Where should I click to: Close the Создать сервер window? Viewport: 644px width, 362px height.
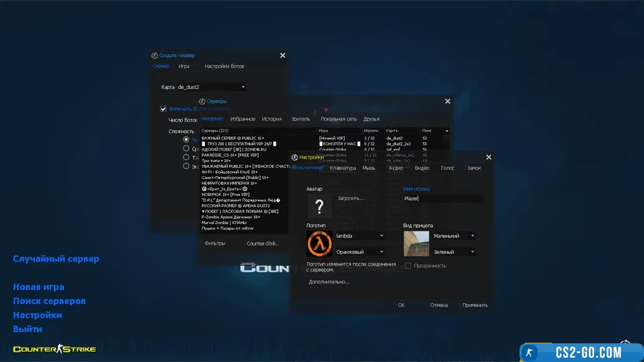282,55
